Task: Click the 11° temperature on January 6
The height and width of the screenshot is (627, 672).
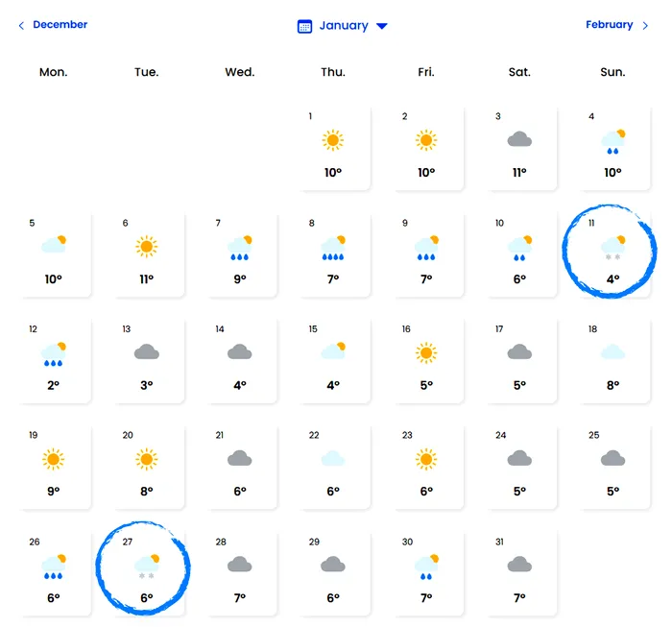Action: 146,279
